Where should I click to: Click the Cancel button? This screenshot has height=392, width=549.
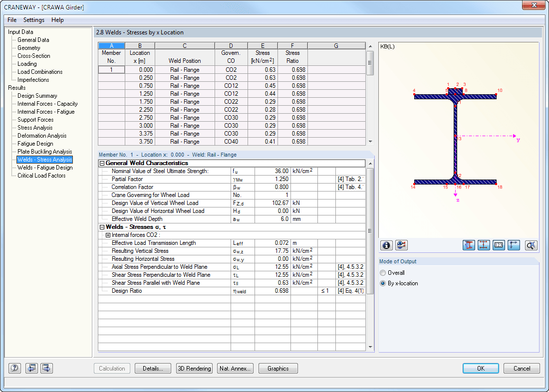(522, 368)
